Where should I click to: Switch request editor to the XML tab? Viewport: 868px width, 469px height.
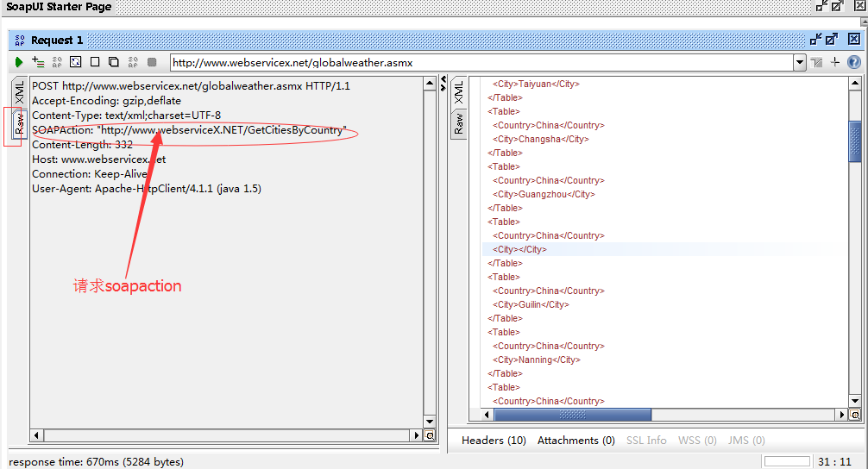click(19, 91)
